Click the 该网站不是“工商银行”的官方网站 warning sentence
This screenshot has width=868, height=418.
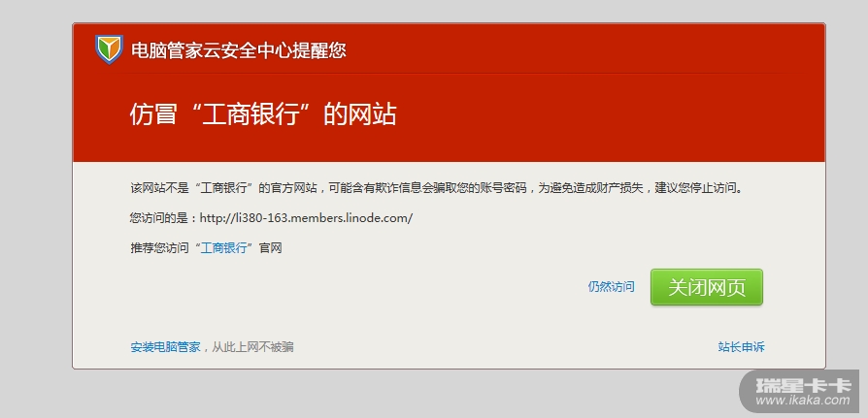[x=436, y=188]
